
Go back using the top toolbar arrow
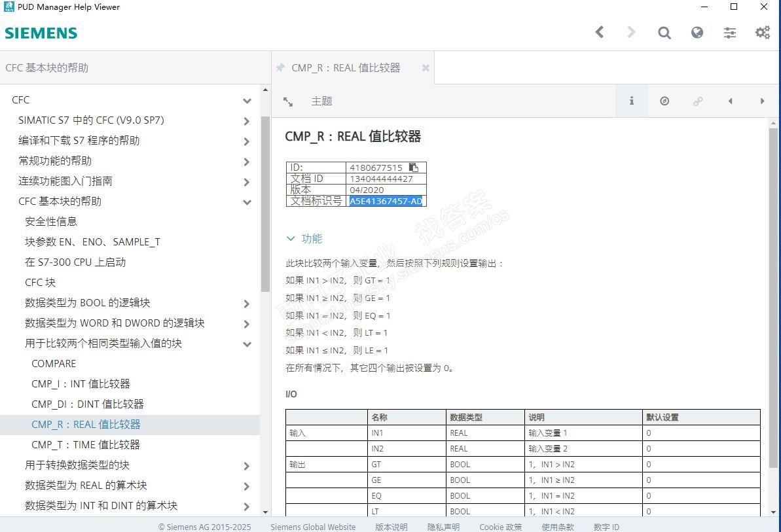point(600,32)
